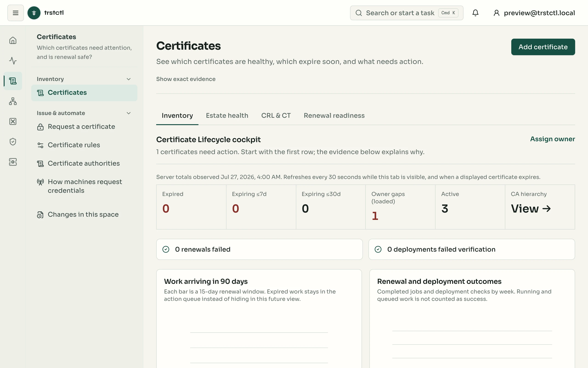The image size is (588, 368).
Task: Click the 0 deployments failed verification card
Action: point(472,249)
